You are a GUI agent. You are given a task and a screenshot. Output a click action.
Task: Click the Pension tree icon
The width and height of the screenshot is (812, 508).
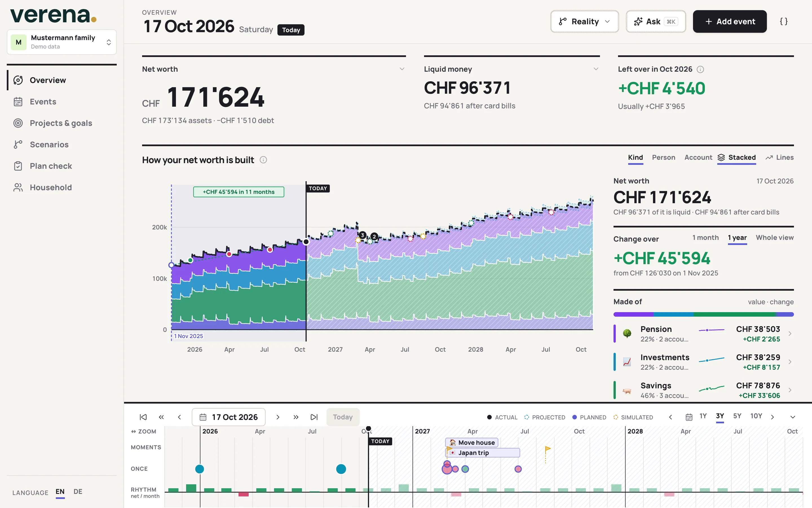pos(627,334)
